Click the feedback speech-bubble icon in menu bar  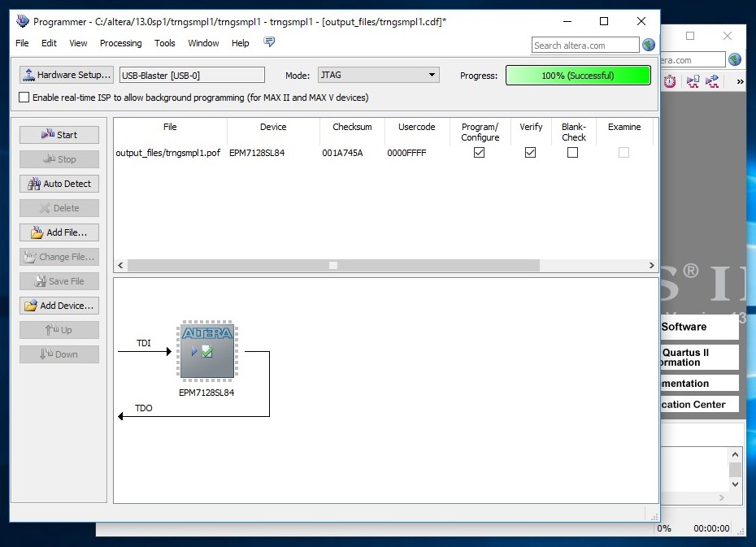269,42
